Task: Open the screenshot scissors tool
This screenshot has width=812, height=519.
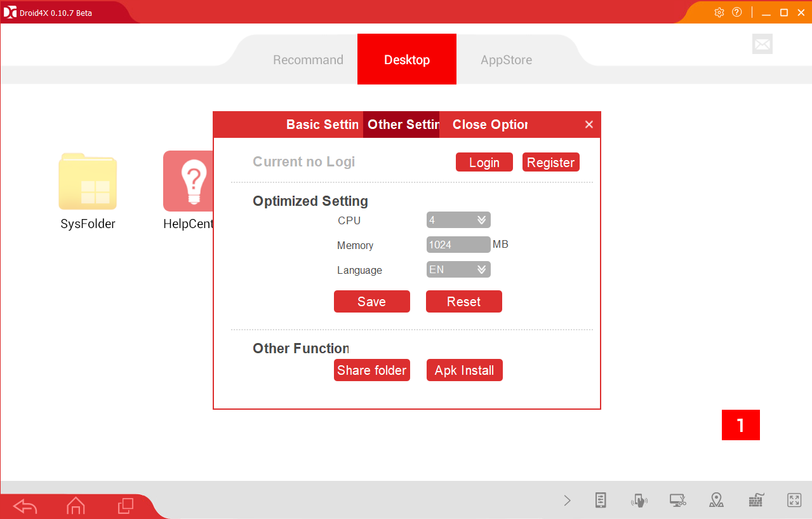Action: coord(678,501)
